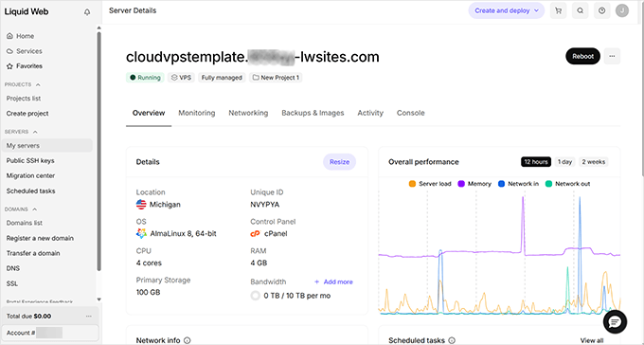
Task: Open Create and deploy dropdown
Action: [507, 10]
